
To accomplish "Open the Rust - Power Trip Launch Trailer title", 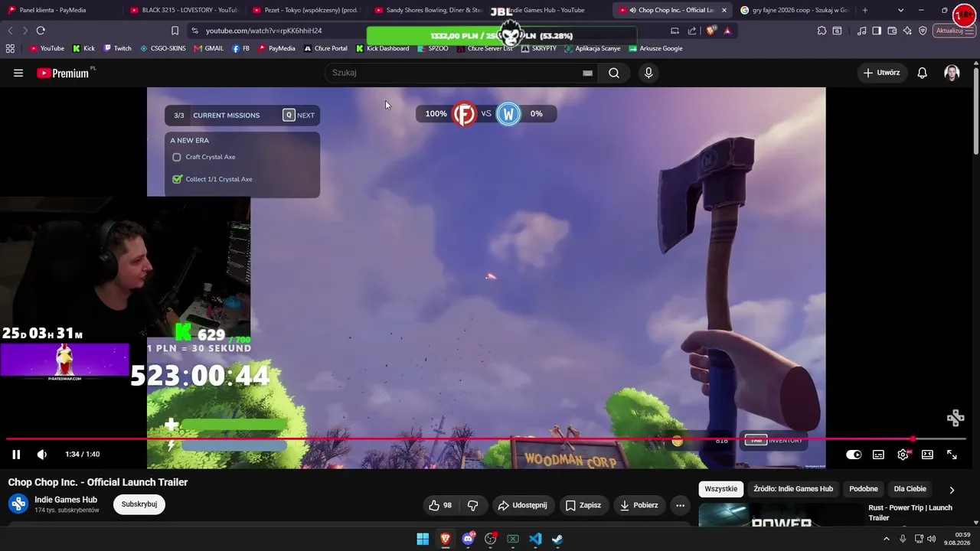I will tap(910, 513).
